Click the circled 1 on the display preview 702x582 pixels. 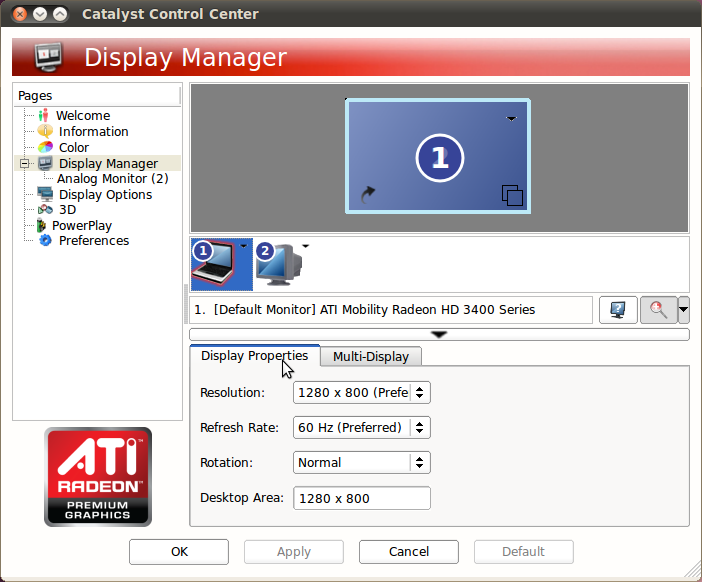click(440, 158)
